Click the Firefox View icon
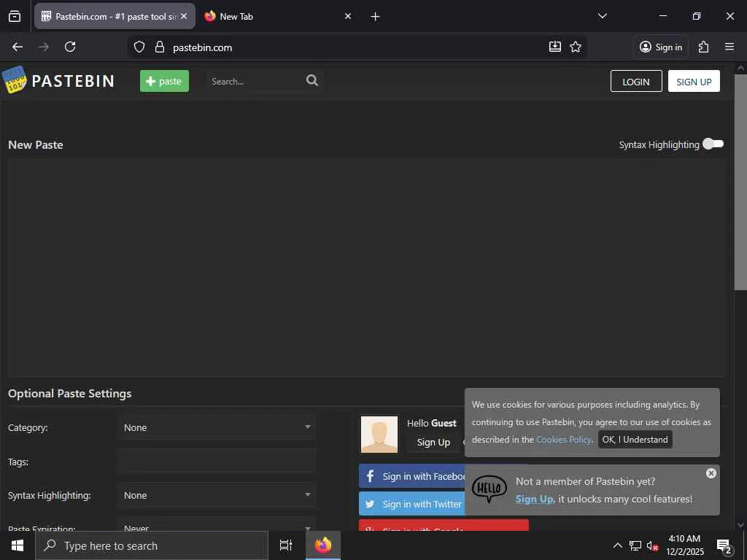 [15, 17]
